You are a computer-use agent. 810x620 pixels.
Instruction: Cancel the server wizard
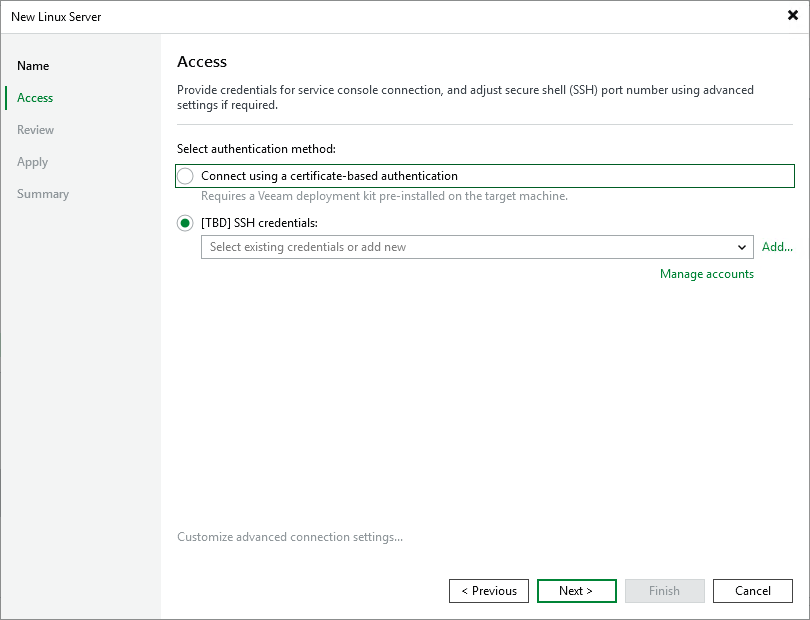pos(752,591)
